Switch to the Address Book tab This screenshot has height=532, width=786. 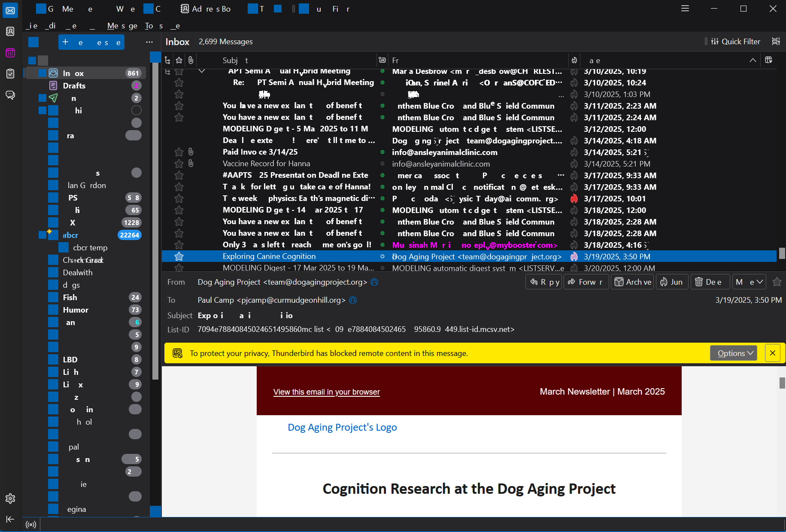tap(206, 9)
